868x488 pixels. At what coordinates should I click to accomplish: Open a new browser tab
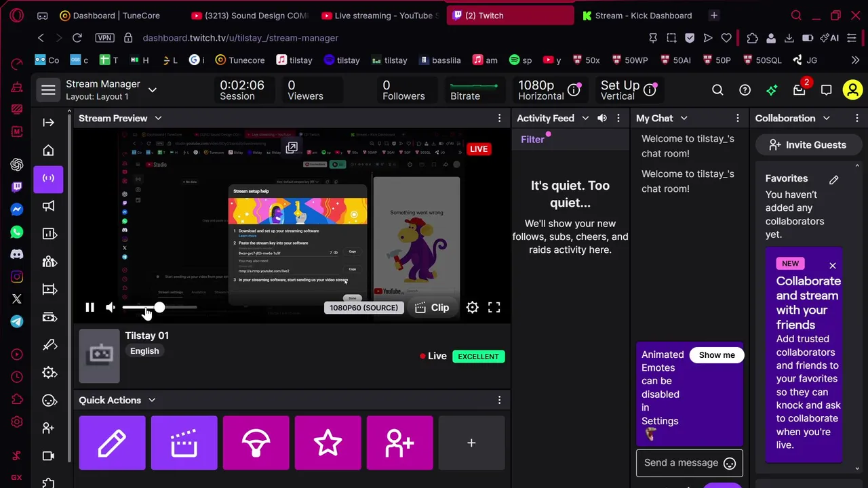pos(714,16)
